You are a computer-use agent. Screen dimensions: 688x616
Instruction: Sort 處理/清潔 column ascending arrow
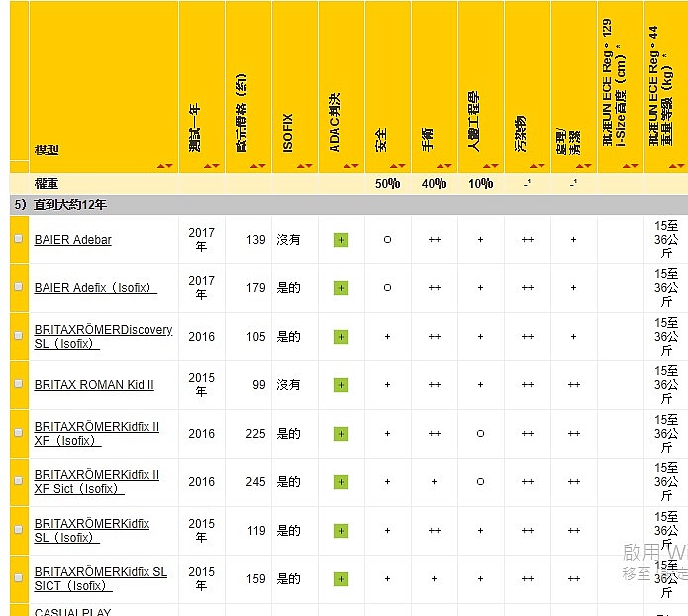pyautogui.click(x=580, y=166)
